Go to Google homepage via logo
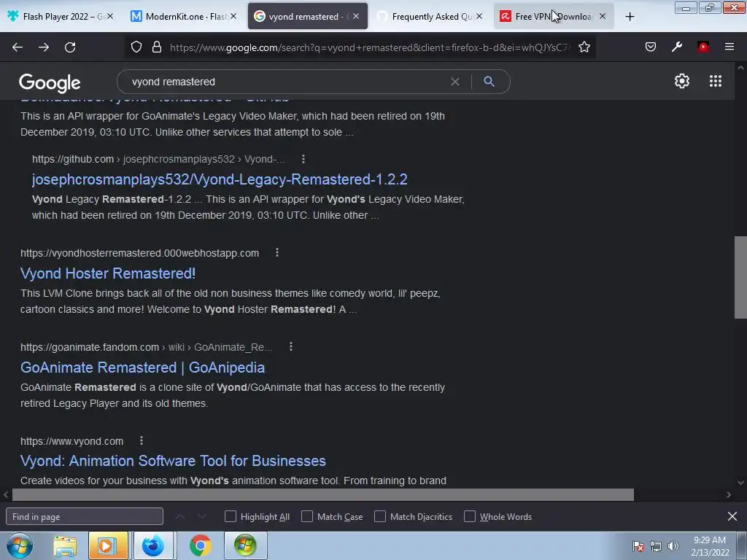 [x=50, y=83]
